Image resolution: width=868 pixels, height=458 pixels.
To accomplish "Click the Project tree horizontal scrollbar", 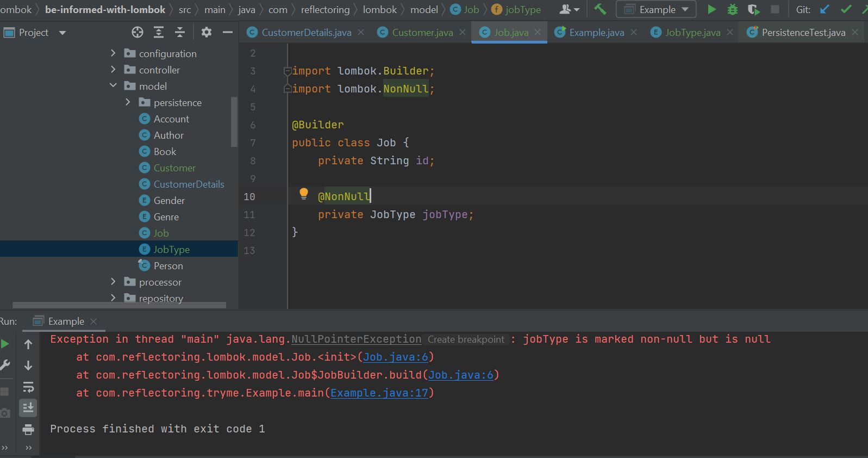I will (119, 305).
